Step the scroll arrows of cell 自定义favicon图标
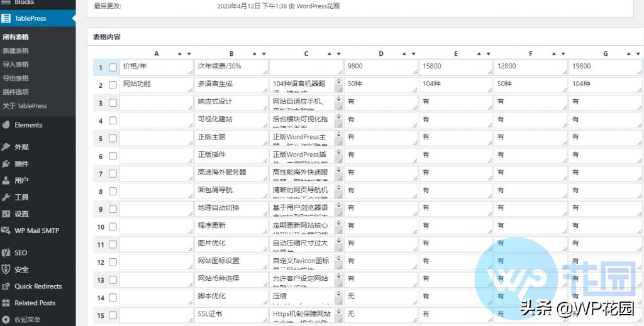Image resolution: width=644 pixels, height=326 pixels. (339, 258)
